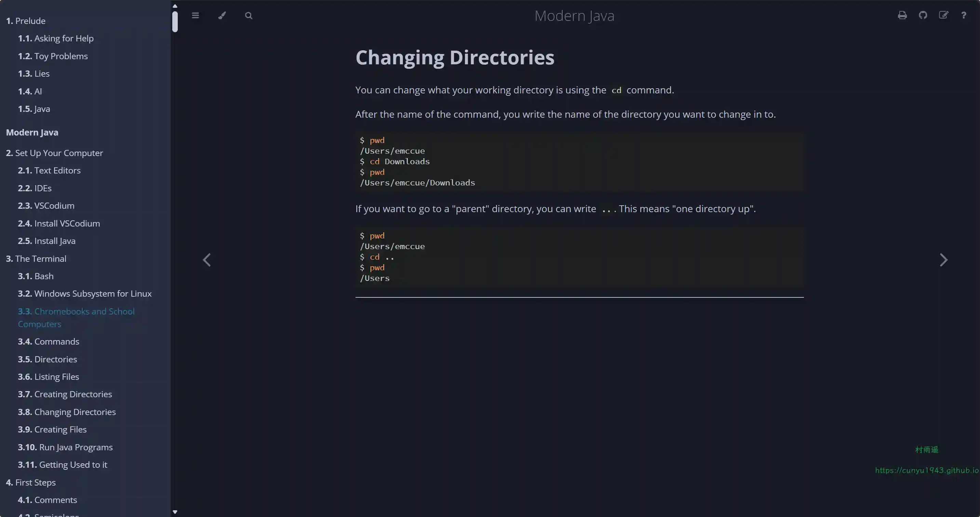Open the theme picker paintbrush icon
This screenshot has height=517, width=980.
pos(222,16)
